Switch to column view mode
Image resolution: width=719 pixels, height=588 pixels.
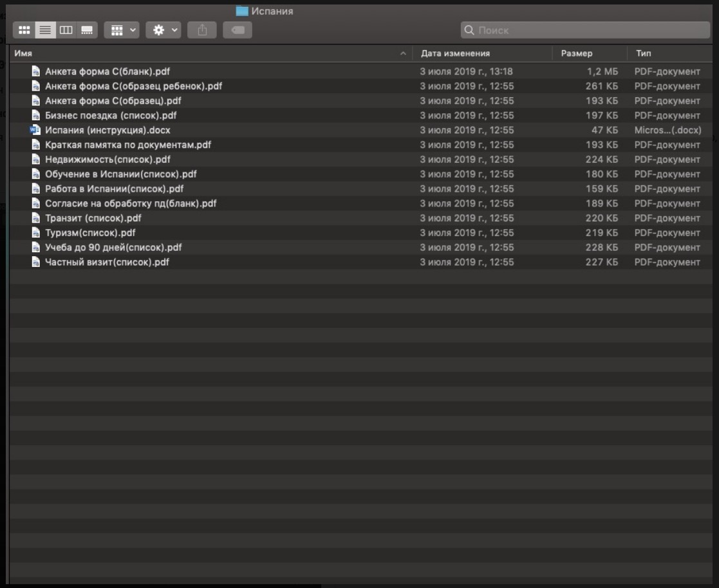(66, 30)
